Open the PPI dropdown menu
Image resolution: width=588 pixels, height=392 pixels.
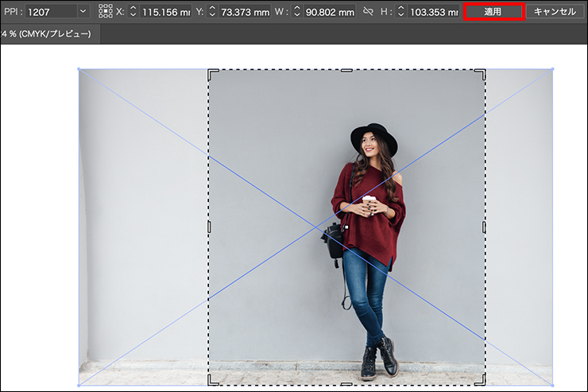click(83, 12)
